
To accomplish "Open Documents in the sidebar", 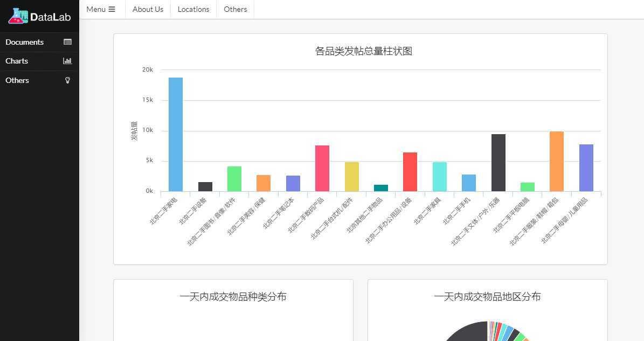I will click(x=39, y=42).
